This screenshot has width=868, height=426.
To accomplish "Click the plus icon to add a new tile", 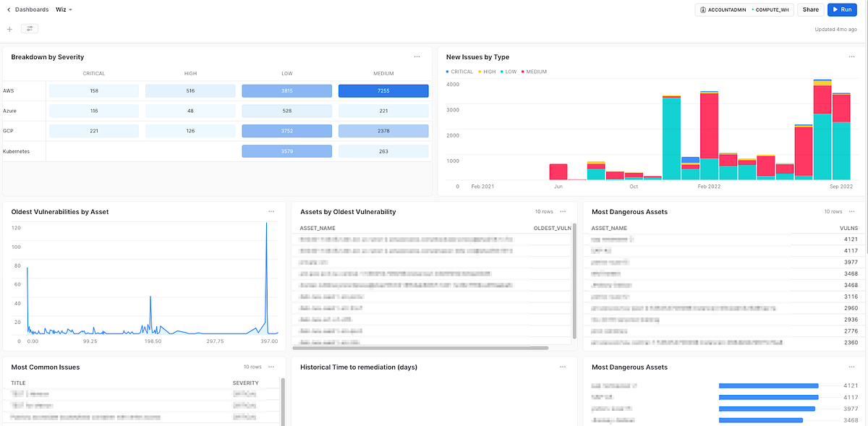I will [x=9, y=28].
